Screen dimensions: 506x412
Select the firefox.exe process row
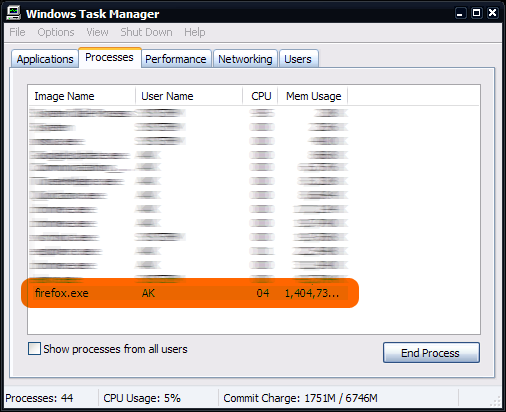190,293
